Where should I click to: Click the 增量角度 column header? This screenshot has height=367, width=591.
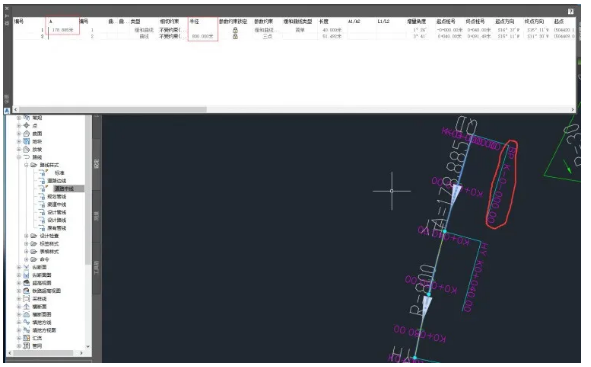(x=416, y=21)
